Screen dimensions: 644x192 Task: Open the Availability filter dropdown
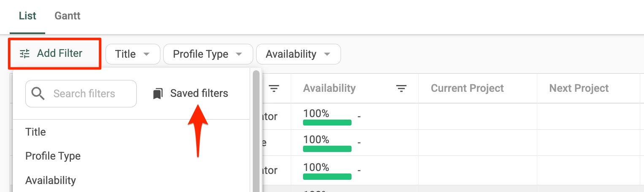click(298, 54)
